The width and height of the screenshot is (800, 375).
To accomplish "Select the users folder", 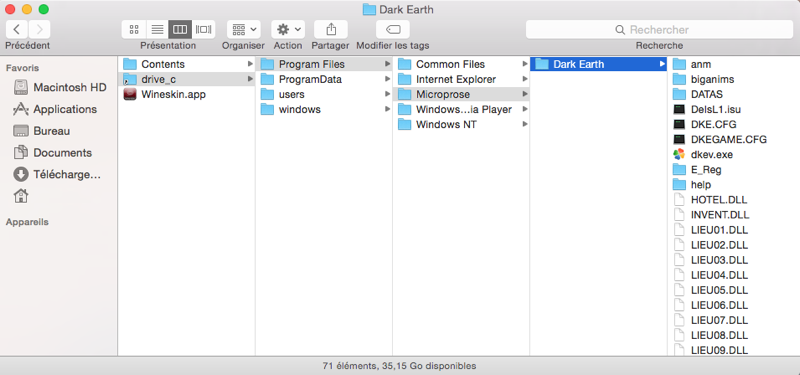I will tap(324, 94).
